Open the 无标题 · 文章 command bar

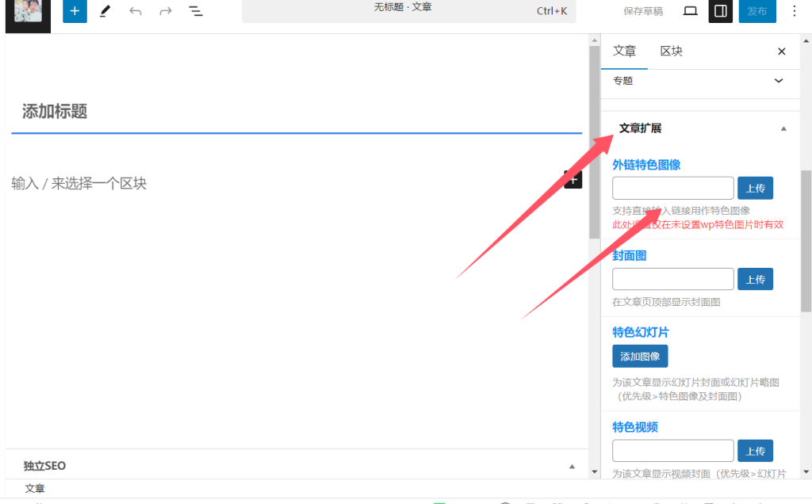click(x=408, y=10)
